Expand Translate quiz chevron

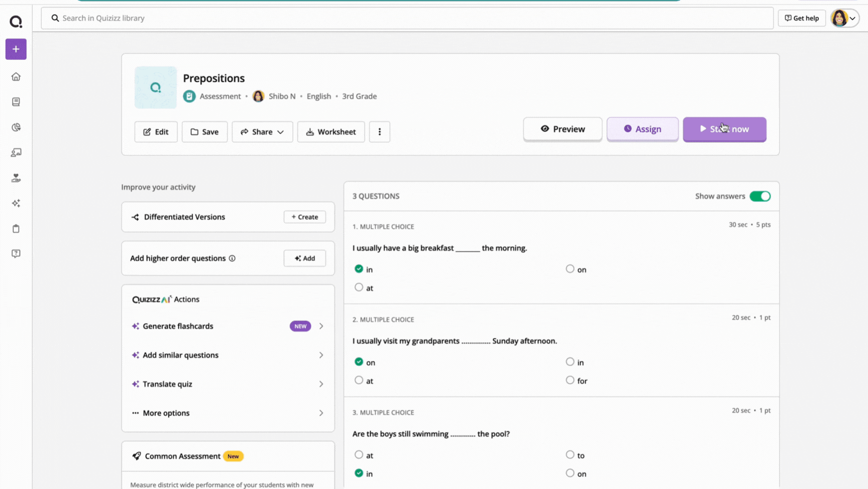click(321, 384)
